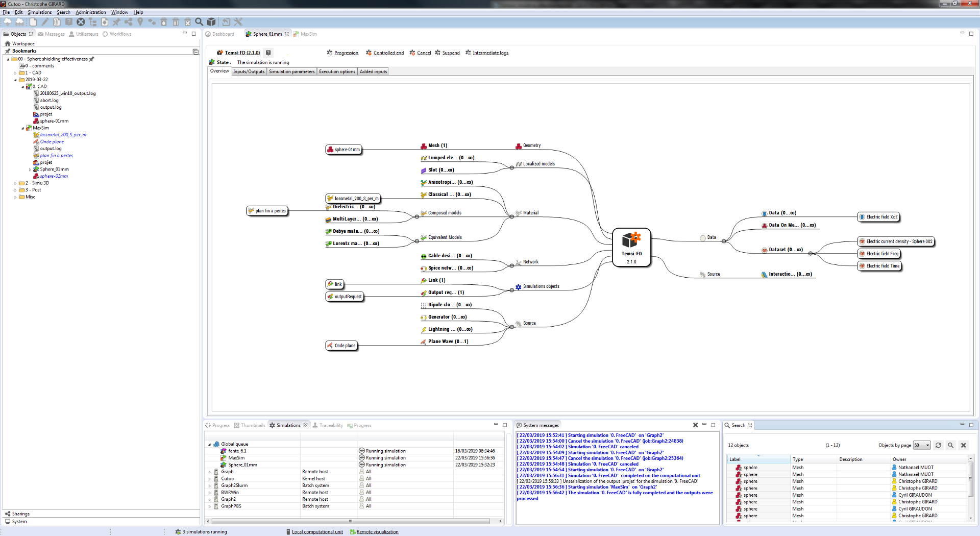The width and height of the screenshot is (980, 536).
Task: Open the Intermediate logs link
Action: [490, 53]
